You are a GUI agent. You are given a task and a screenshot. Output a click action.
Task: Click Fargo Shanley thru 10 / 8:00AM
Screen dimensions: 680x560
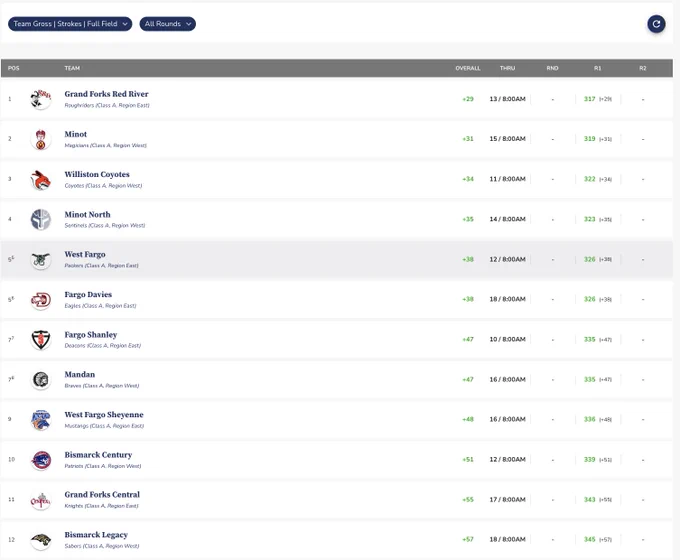click(x=507, y=340)
